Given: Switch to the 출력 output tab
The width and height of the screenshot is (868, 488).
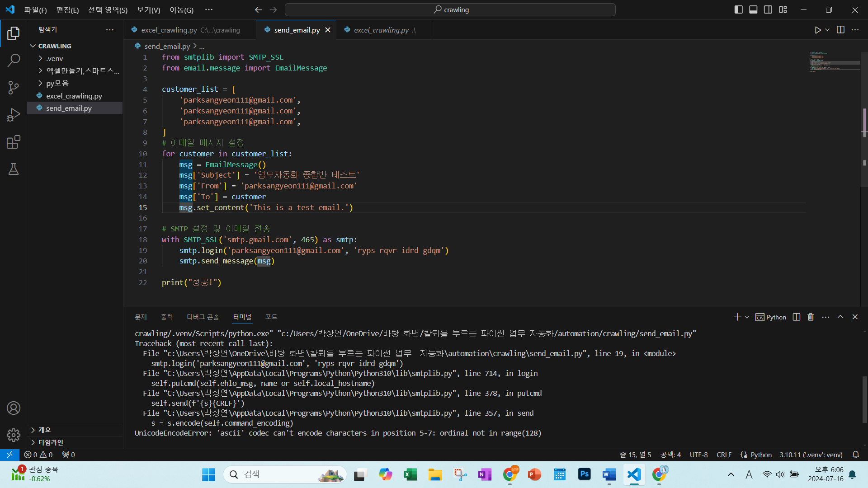Looking at the screenshot, I should click(x=166, y=317).
